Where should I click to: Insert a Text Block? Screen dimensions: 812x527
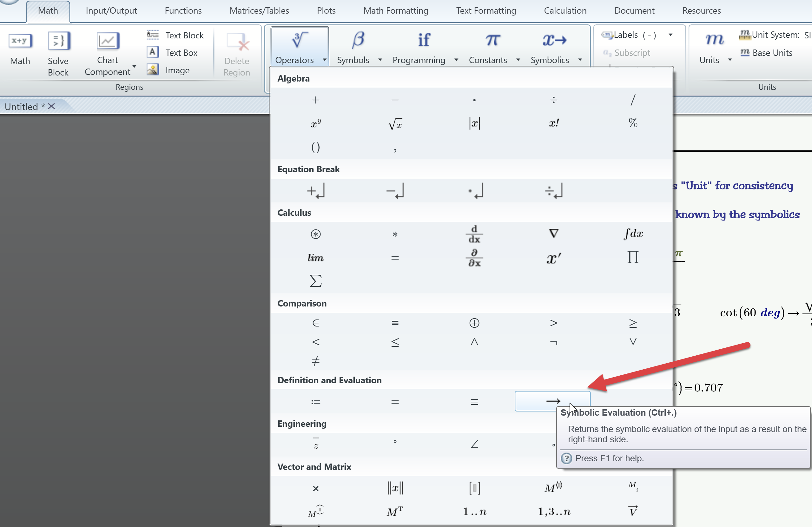175,35
